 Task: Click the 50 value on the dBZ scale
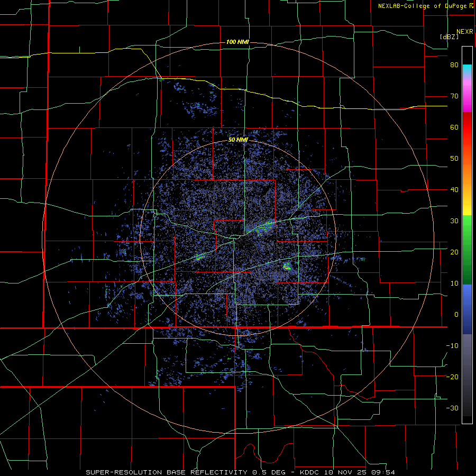point(454,159)
